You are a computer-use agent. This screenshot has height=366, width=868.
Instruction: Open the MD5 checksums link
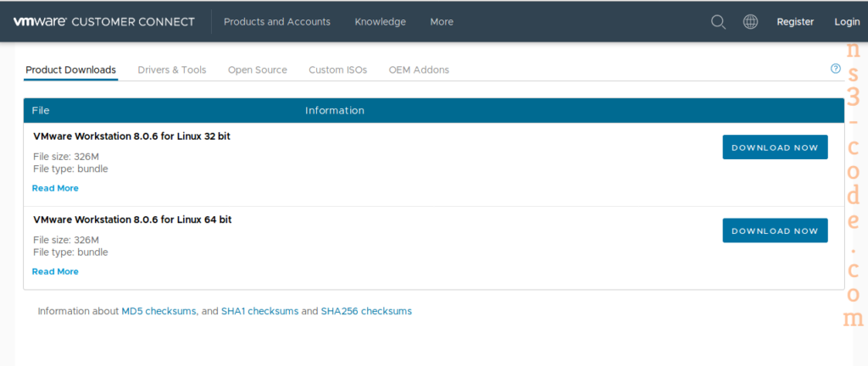159,311
